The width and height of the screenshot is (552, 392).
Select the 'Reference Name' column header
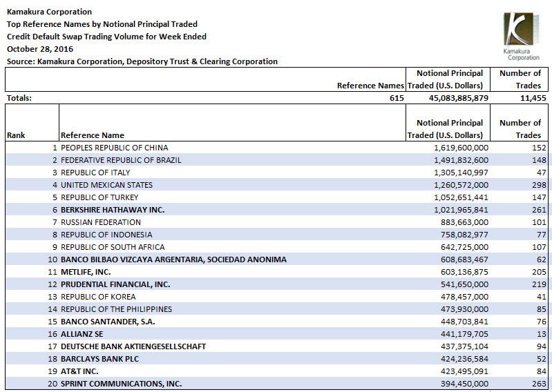(x=93, y=135)
